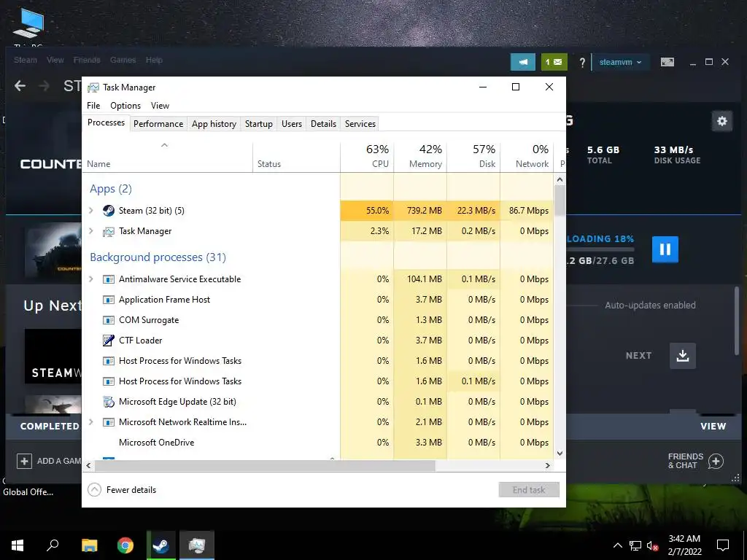The height and width of the screenshot is (560, 747).
Task: Expand Microsoft Network Realtime Inspection entry
Action: click(91, 422)
